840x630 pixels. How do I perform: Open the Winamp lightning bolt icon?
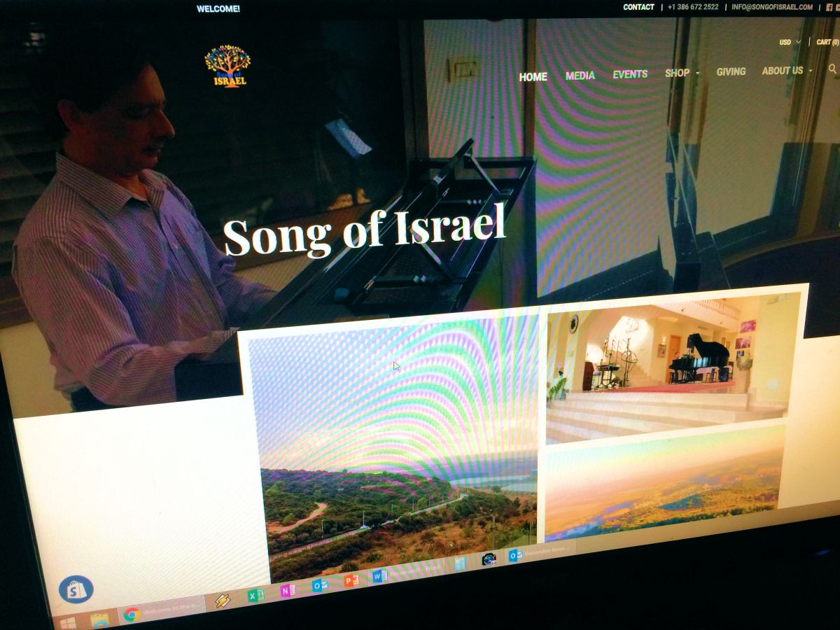pyautogui.click(x=223, y=601)
